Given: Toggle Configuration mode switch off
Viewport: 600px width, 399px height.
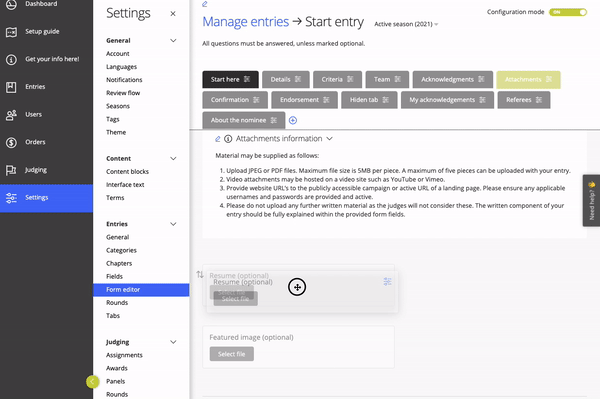Looking at the screenshot, I should pyautogui.click(x=568, y=12).
